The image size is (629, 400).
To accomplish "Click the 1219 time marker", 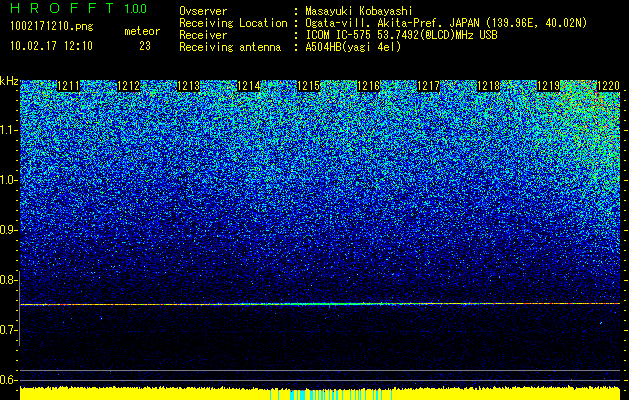I will point(548,85).
